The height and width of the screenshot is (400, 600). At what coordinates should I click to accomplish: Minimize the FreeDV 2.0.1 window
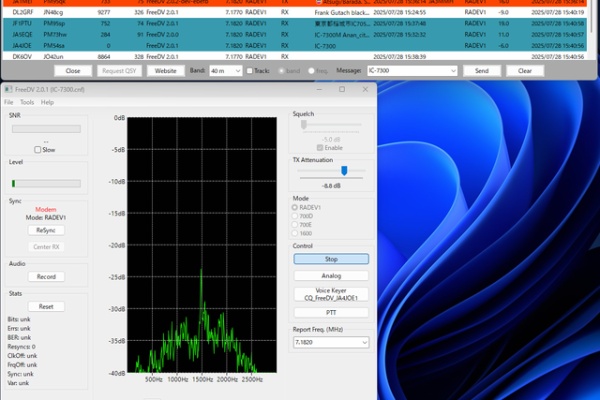pyautogui.click(x=319, y=89)
